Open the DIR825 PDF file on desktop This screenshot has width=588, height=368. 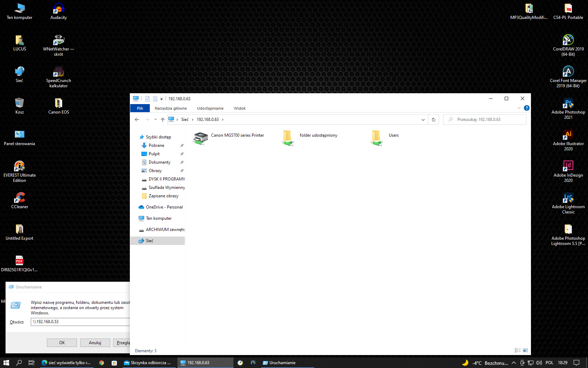pyautogui.click(x=19, y=264)
